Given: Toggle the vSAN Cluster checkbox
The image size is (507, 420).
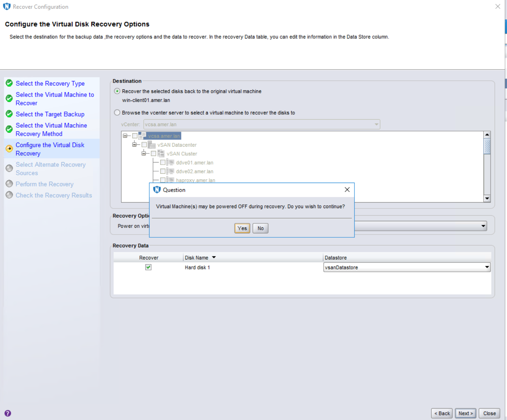Looking at the screenshot, I should click(153, 153).
